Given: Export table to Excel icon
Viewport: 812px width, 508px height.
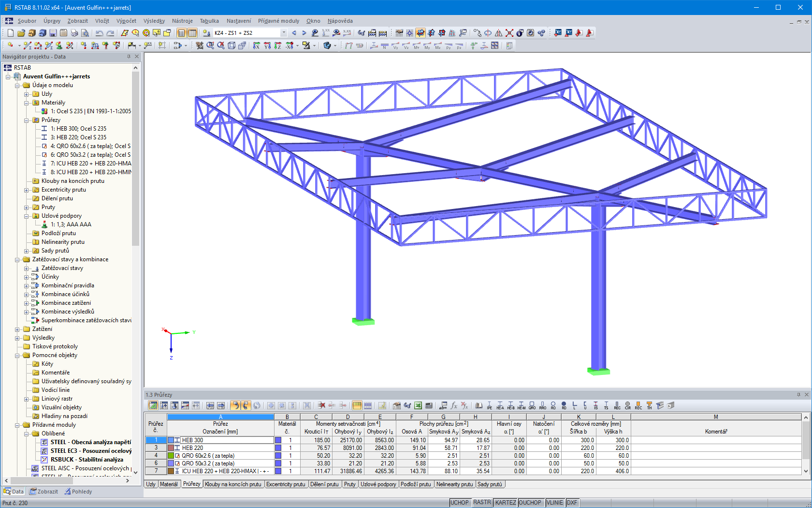Looking at the screenshot, I should tap(418, 405).
